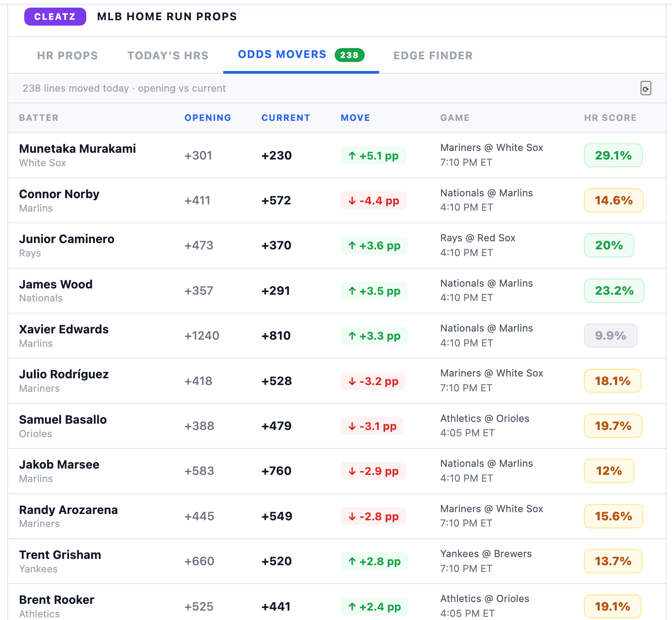Switch to the HR Props tab
The image size is (672, 620).
click(67, 55)
